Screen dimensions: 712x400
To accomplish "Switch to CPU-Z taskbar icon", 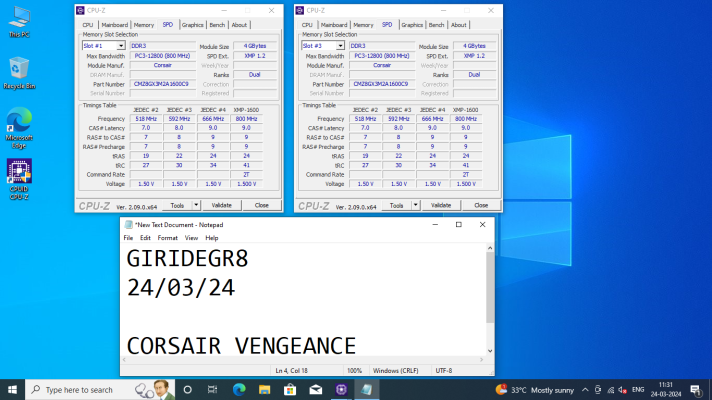I will click(x=341, y=390).
